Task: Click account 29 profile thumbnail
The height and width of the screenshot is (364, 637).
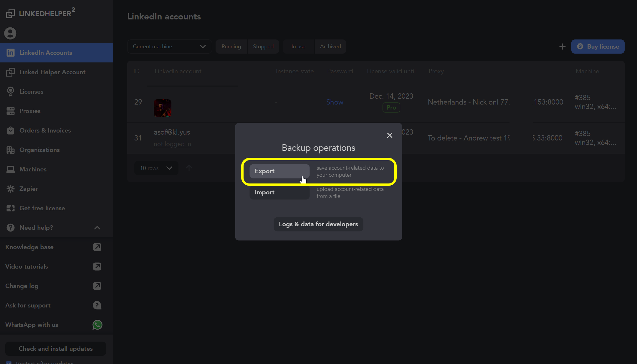Action: 163,108
